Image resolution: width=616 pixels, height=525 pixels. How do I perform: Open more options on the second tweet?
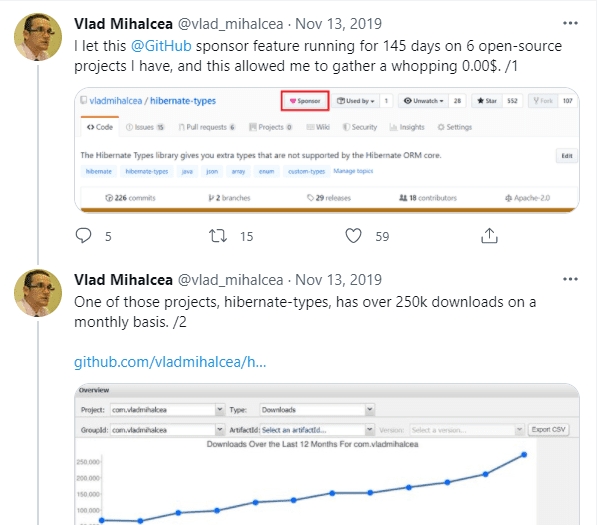click(570, 279)
